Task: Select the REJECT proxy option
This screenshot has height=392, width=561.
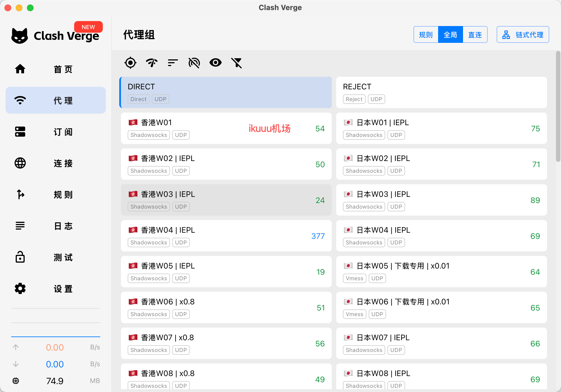Action: click(441, 92)
